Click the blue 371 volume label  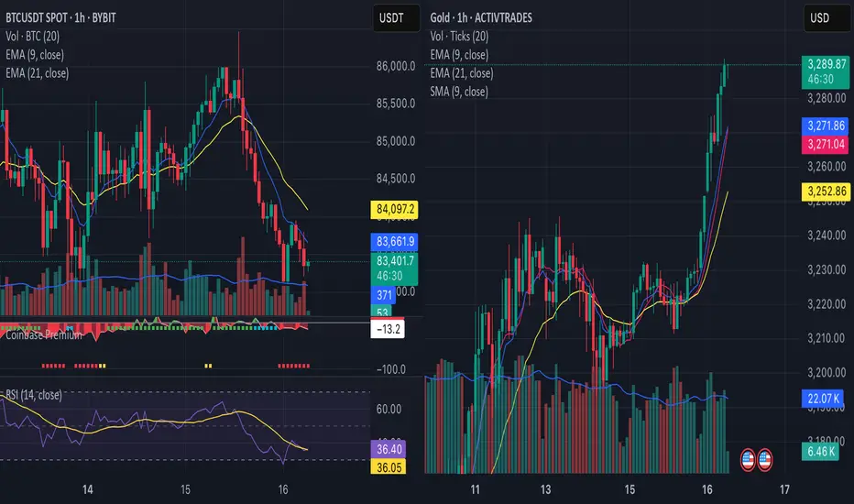coord(383,295)
